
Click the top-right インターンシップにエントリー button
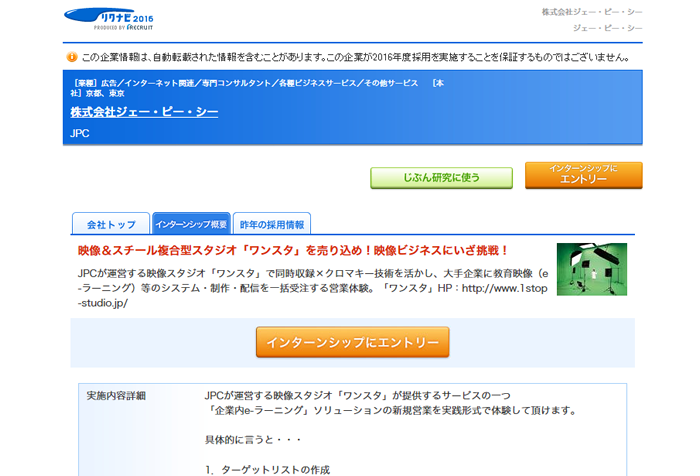(583, 175)
